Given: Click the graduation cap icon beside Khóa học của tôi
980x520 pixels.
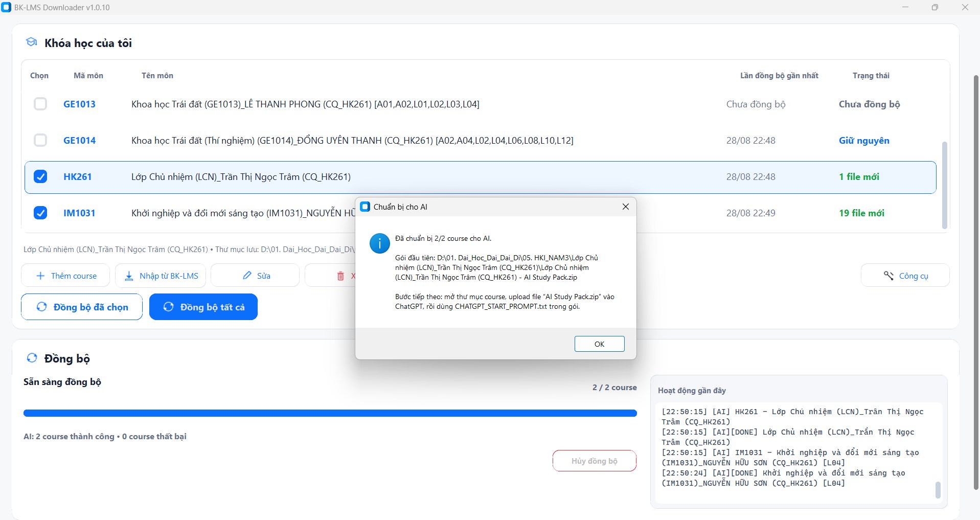Looking at the screenshot, I should 32,42.
